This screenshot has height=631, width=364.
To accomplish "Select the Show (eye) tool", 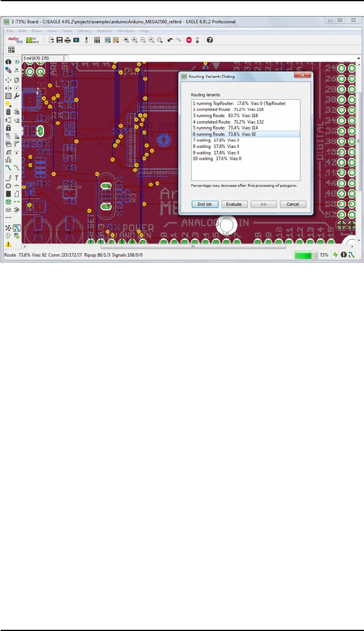I will [17, 62].
